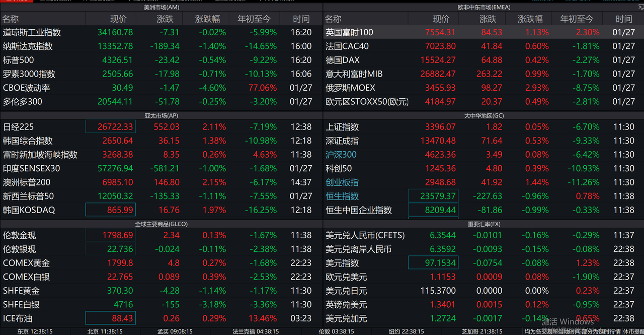
Task: Open the 恒生指数 link
Action: tap(342, 196)
